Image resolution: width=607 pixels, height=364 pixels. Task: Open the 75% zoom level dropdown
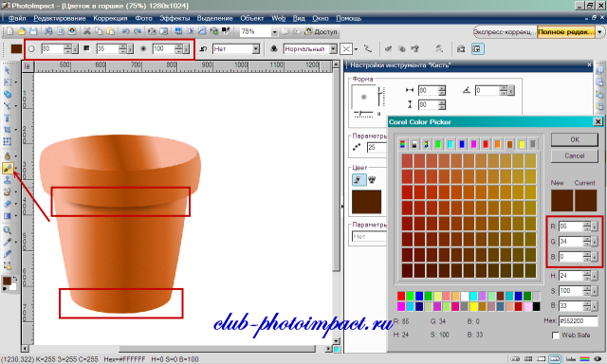[x=274, y=31]
